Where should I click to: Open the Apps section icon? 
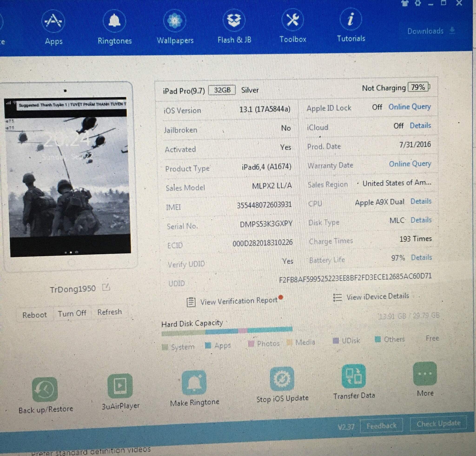pos(53,21)
